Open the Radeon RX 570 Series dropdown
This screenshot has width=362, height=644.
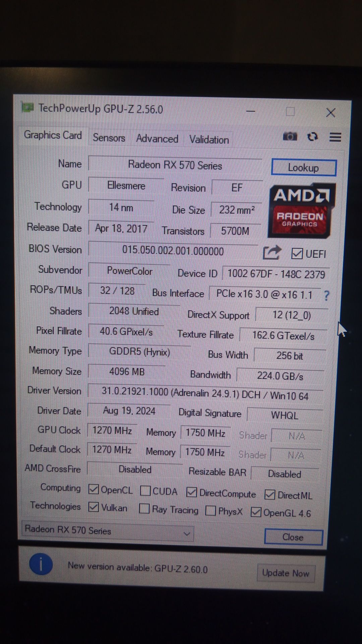(107, 531)
